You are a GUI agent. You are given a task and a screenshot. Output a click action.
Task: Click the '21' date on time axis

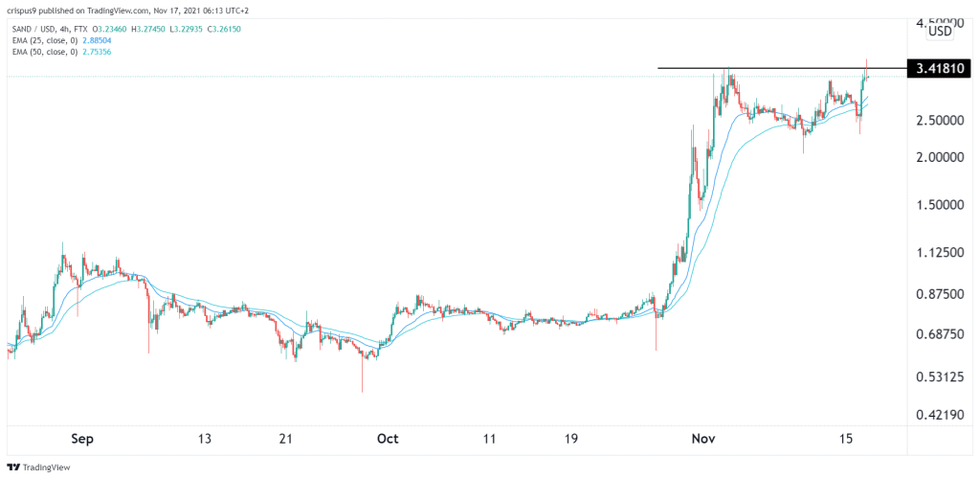(x=285, y=440)
